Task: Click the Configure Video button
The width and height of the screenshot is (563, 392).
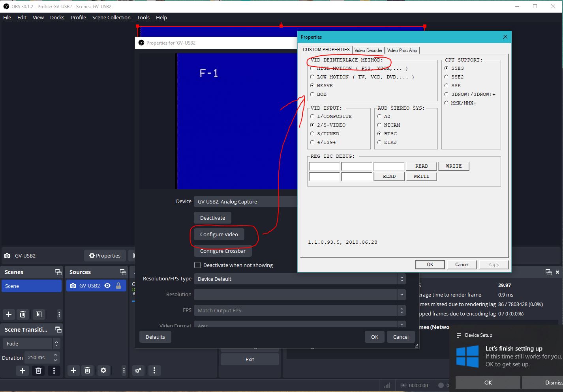Action: 219,234
